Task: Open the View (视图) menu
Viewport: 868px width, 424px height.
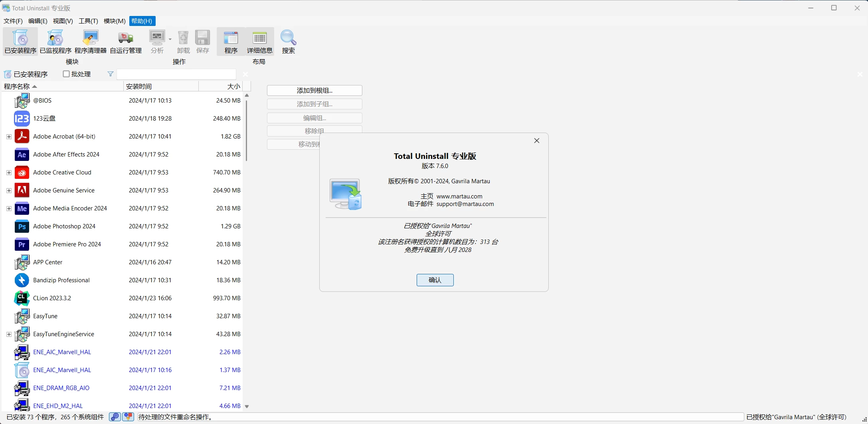Action: (x=63, y=21)
